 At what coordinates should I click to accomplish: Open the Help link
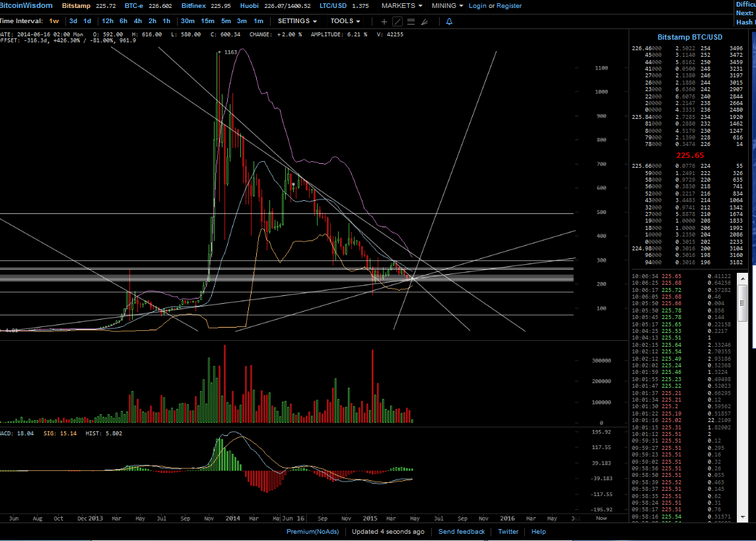click(x=539, y=531)
